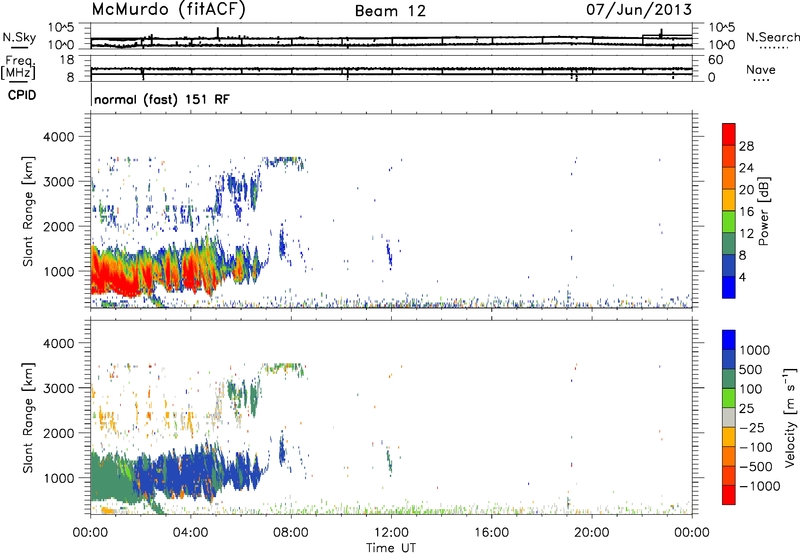Click the 18 tick on the frequency axis
The width and height of the screenshot is (800, 554).
pyautogui.click(x=66, y=60)
